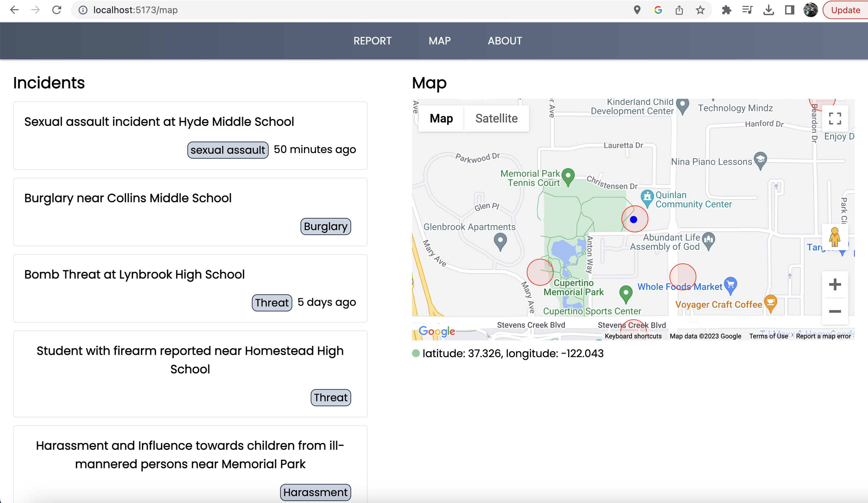
Task: Toggle fullscreen map view
Action: pyautogui.click(x=834, y=119)
